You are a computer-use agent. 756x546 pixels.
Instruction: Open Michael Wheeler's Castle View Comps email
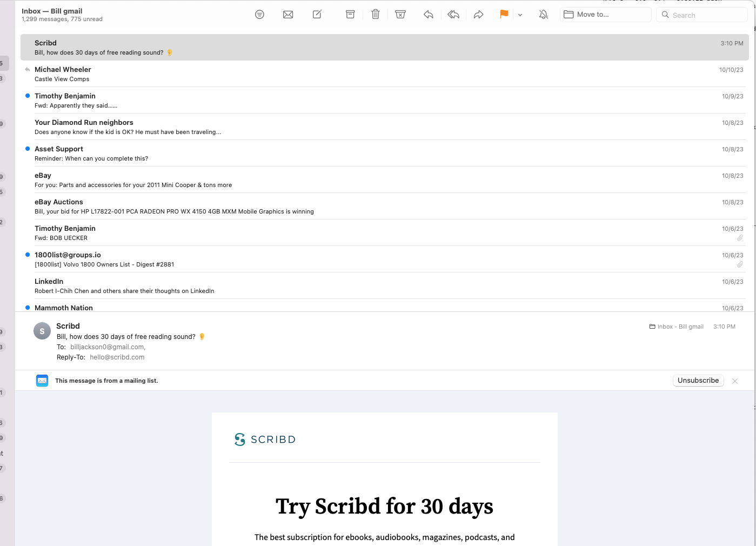point(385,74)
